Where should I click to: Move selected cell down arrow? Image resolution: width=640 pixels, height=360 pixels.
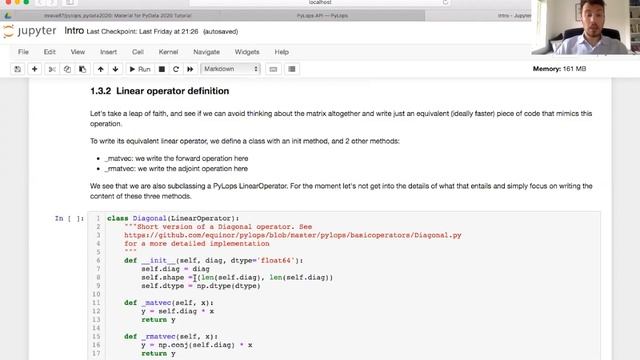[x=116, y=69]
